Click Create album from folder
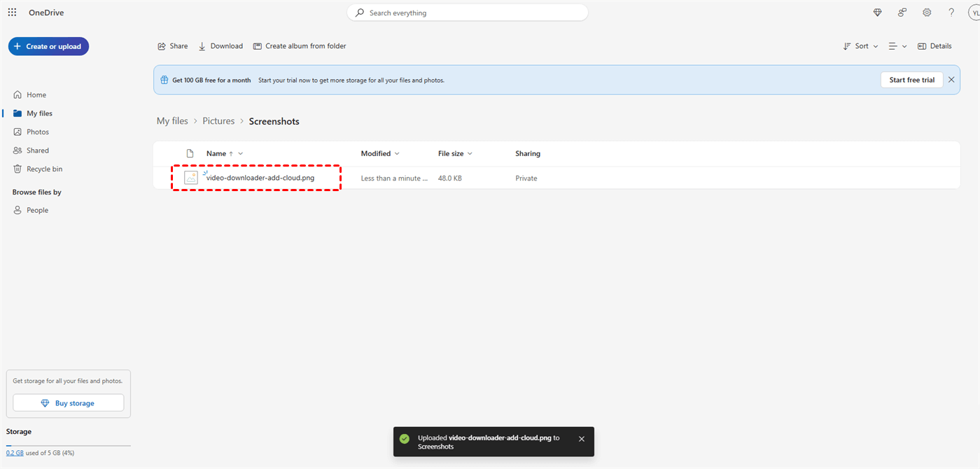The height and width of the screenshot is (469, 980). click(300, 46)
